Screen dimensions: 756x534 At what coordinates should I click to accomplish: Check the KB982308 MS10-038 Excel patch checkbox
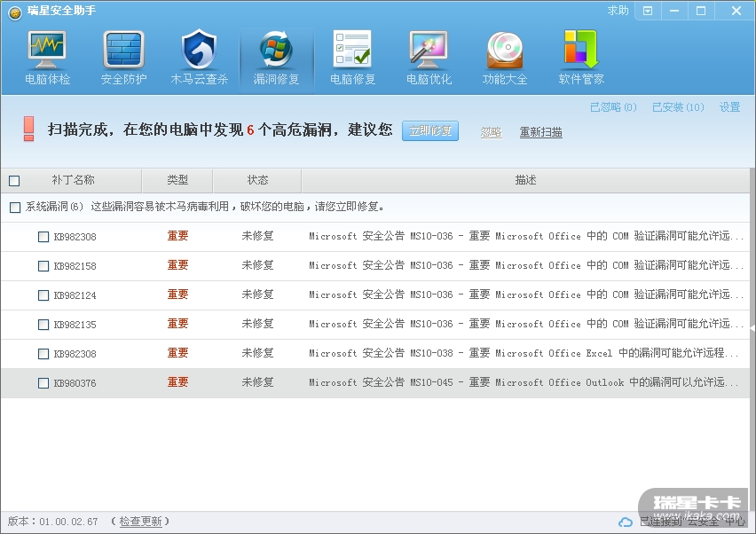tap(43, 354)
